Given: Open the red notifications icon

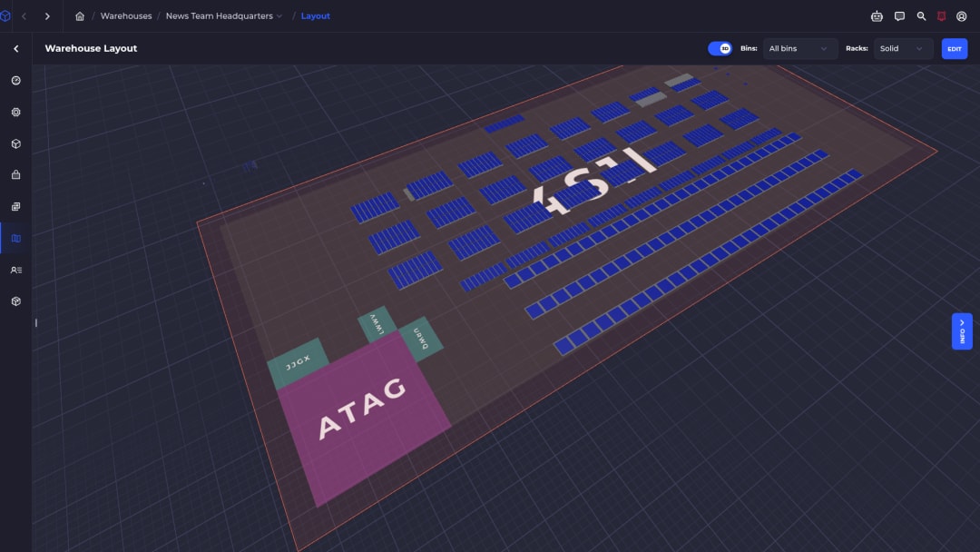Looking at the screenshot, I should click(x=941, y=16).
